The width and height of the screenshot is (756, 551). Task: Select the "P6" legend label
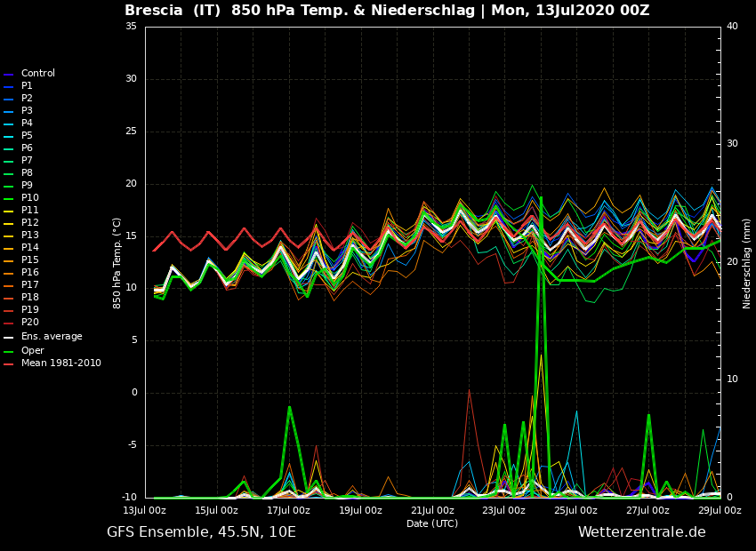point(27,148)
